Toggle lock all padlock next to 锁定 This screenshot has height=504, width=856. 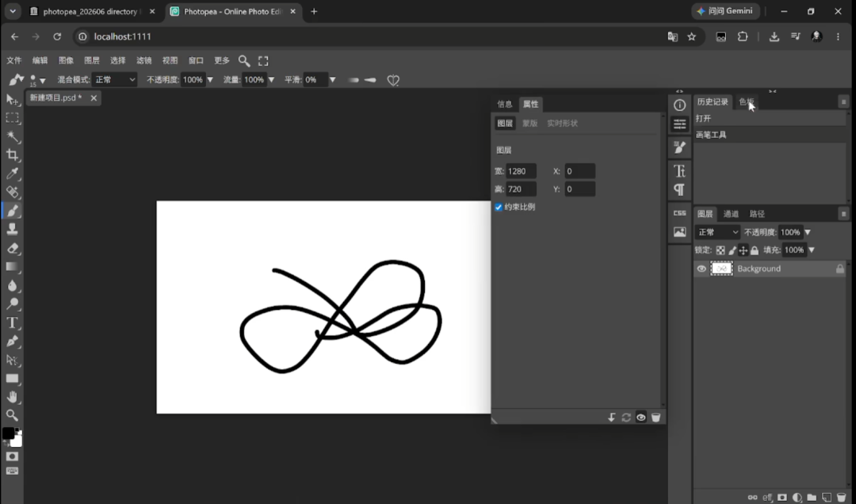755,250
